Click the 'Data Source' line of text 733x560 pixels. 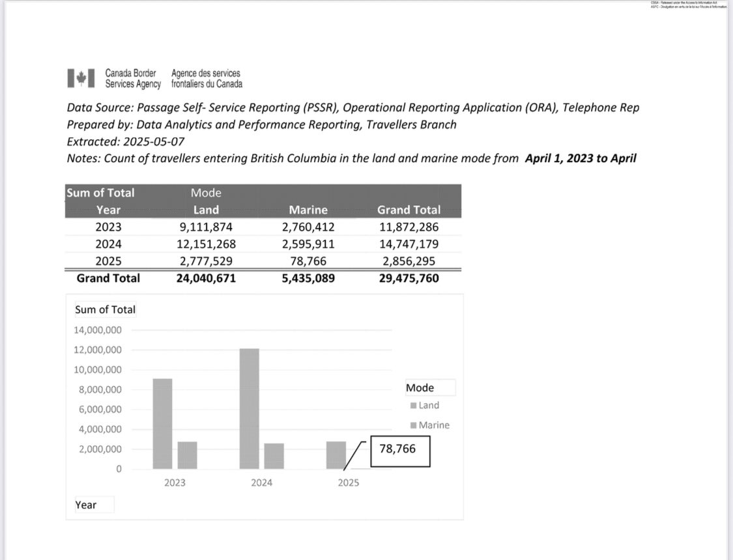coord(353,107)
